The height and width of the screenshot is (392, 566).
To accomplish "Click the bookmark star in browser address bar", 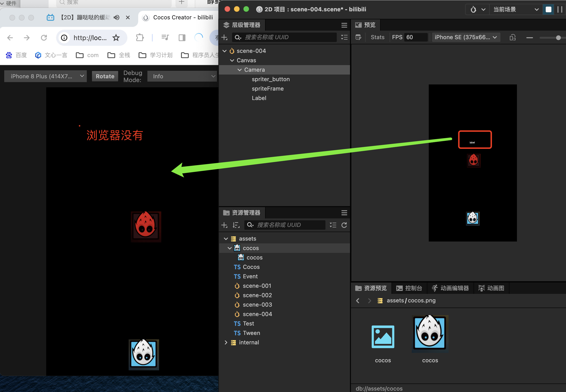I will tap(116, 38).
